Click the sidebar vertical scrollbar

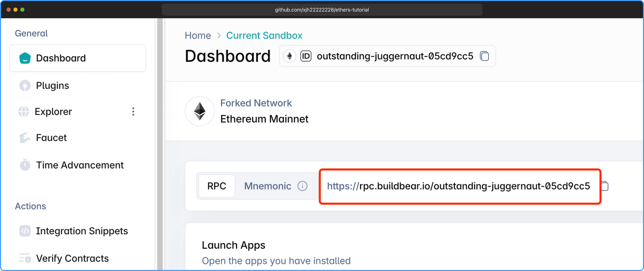(x=160, y=144)
